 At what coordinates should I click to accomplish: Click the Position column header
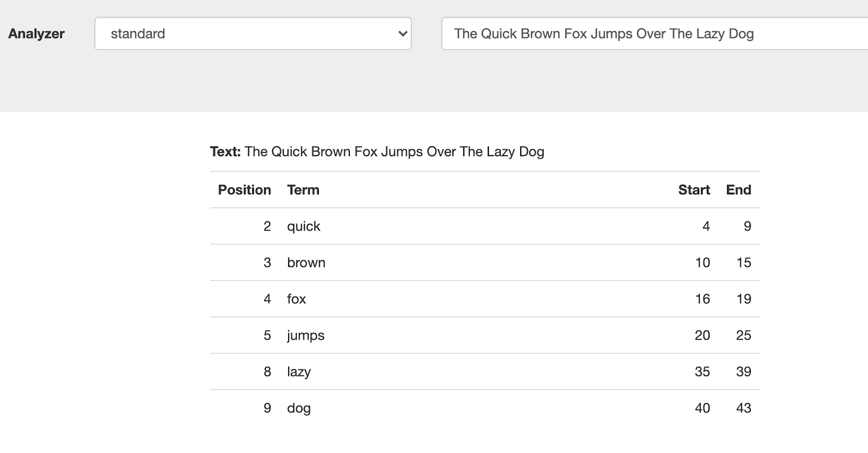point(244,190)
